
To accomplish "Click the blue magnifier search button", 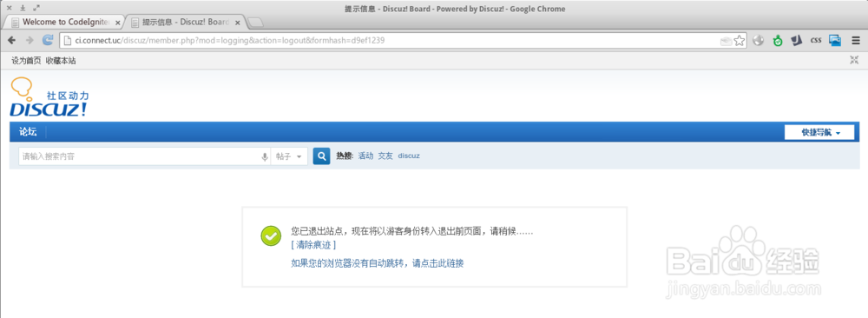I will [322, 156].
